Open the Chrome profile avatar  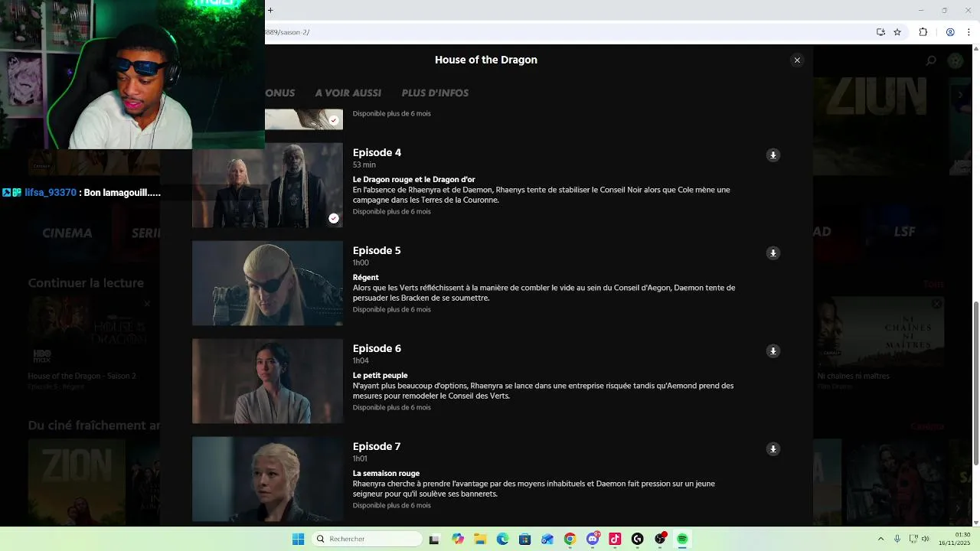950,32
